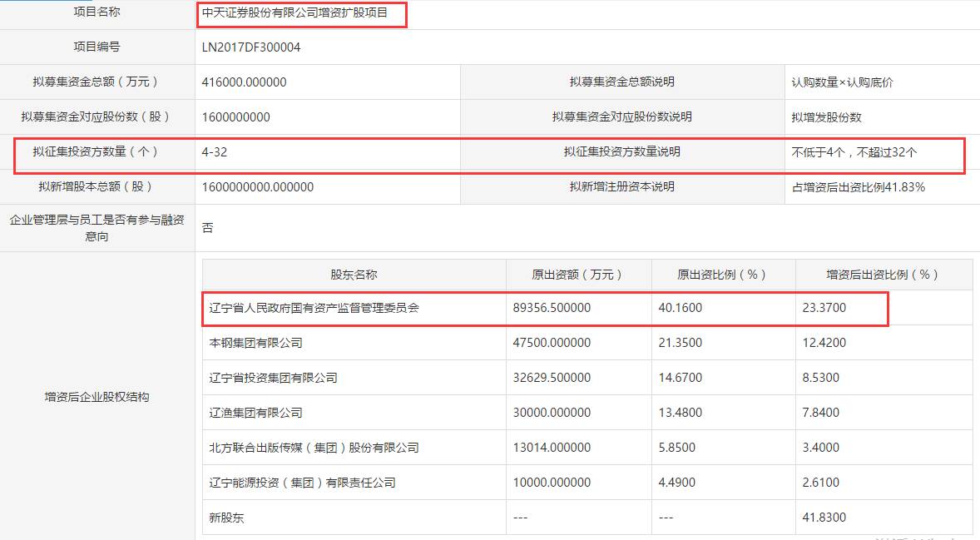Select the 新股东 row name
This screenshot has height=540, width=980.
[226, 518]
